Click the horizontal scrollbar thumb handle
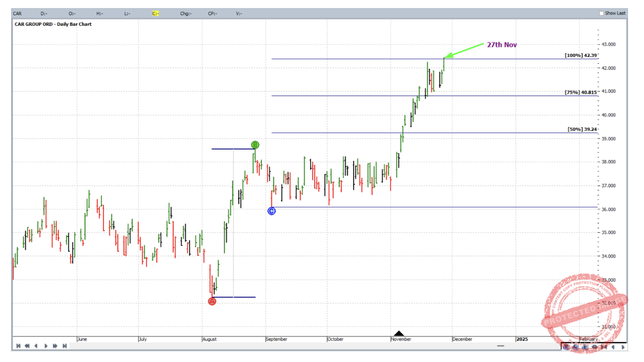Image resolution: width=644 pixels, height=362 pixels. coord(500,346)
